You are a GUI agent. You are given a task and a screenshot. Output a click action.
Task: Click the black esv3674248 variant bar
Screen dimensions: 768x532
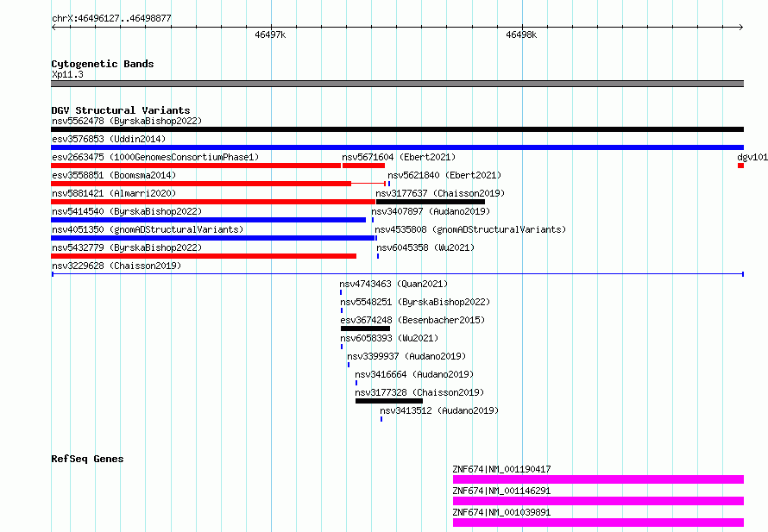365,329
